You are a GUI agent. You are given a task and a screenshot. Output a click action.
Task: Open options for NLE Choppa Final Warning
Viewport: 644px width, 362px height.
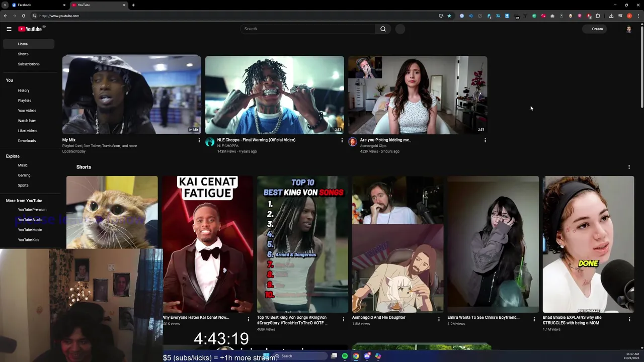tap(342, 140)
